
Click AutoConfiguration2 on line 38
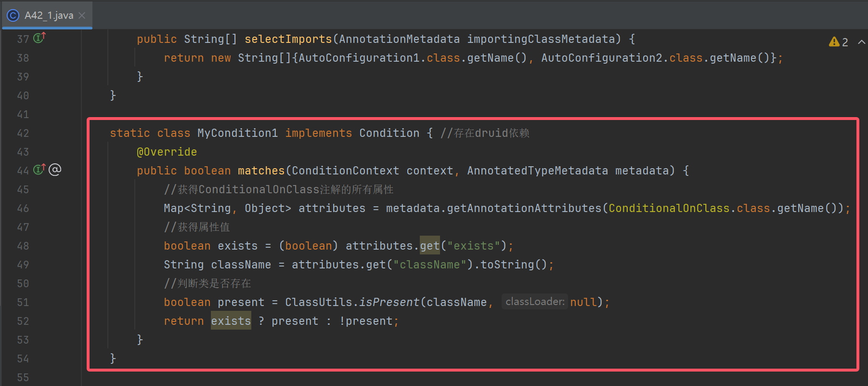(x=602, y=58)
